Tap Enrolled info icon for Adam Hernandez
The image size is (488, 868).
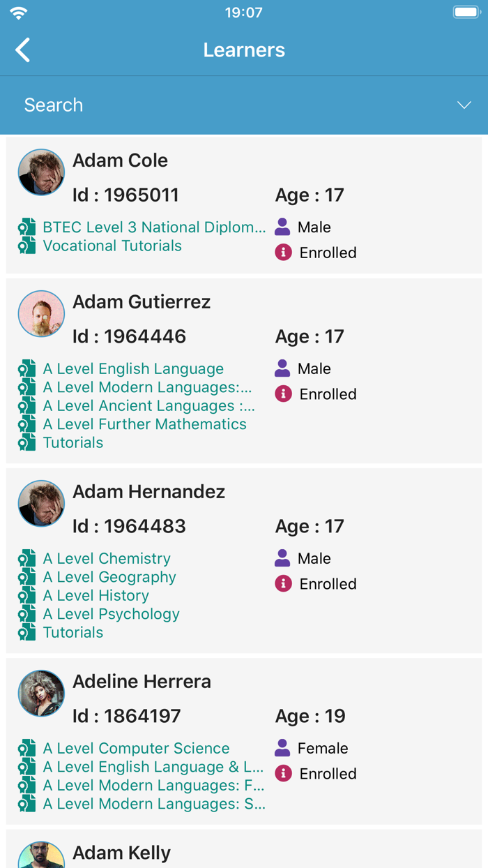coord(283,584)
